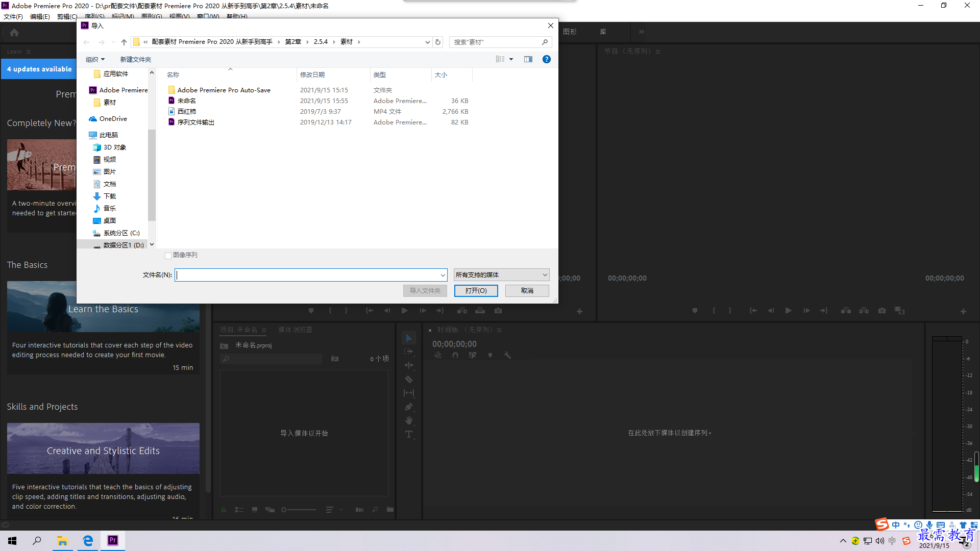Viewport: 980px width, 551px height.
Task: Open Program monitor panel menu icon
Action: click(658, 52)
